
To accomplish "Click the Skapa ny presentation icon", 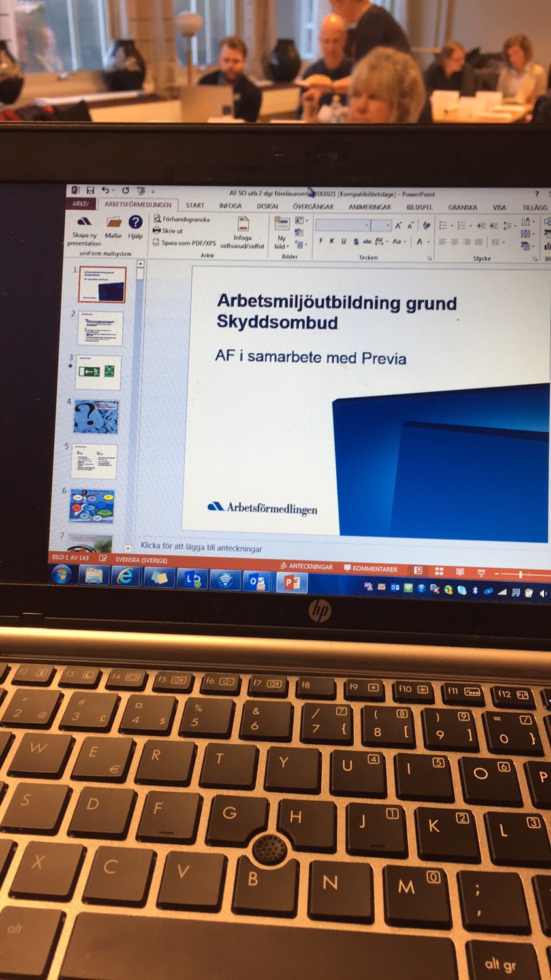I will (84, 230).
